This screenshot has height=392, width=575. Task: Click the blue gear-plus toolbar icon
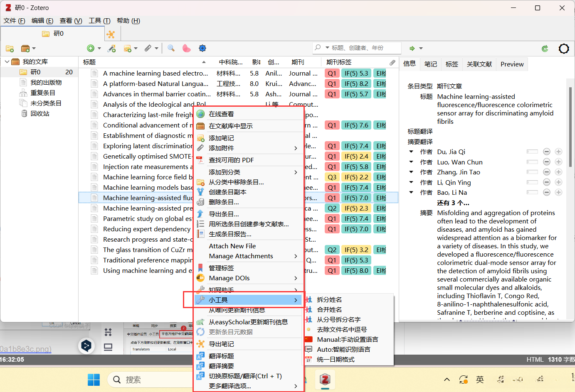(202, 48)
